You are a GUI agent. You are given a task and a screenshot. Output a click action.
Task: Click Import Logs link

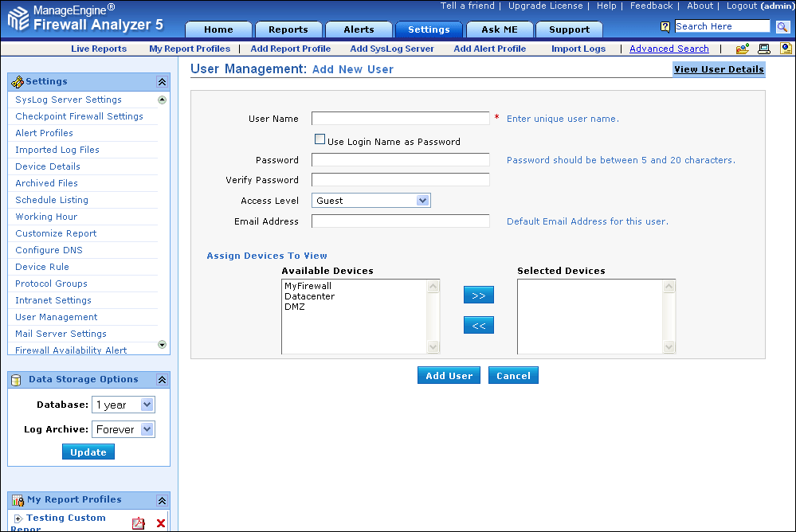click(578, 49)
